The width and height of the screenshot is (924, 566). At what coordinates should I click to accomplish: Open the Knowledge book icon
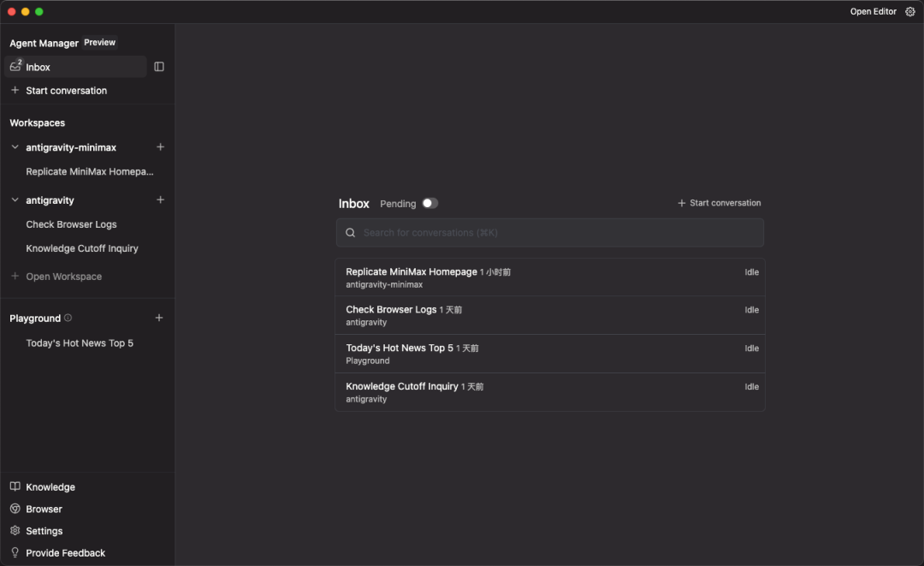tap(15, 487)
